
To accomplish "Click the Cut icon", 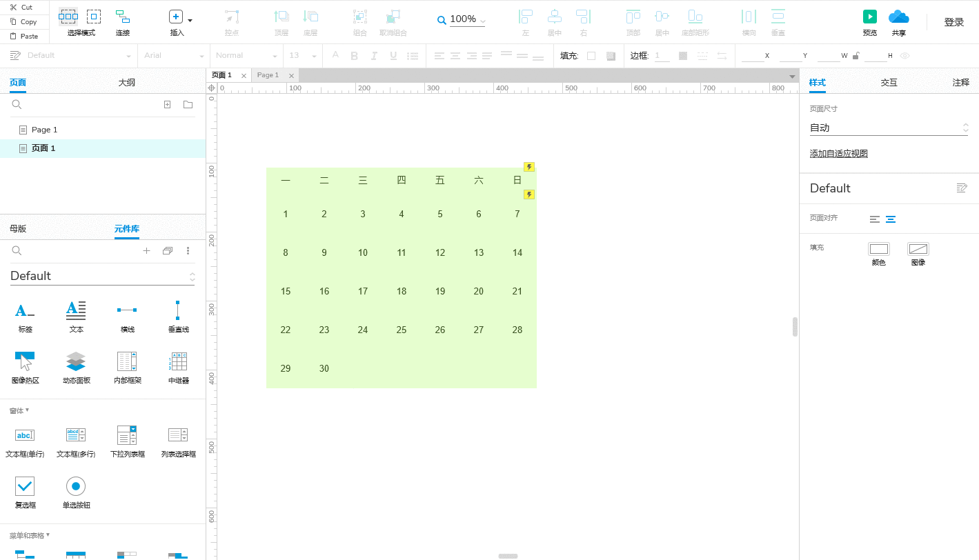I will coord(13,7).
